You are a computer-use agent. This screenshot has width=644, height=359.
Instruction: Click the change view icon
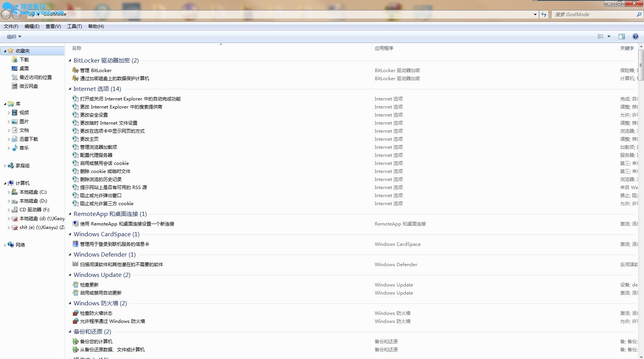click(601, 36)
